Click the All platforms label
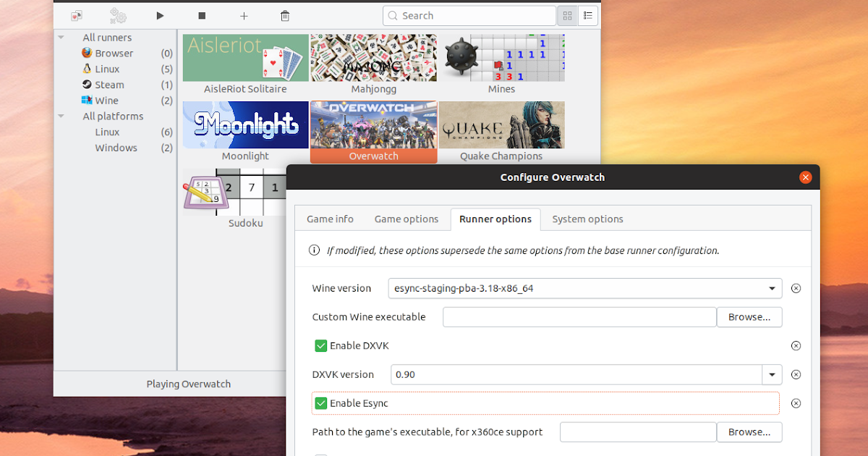 click(x=113, y=117)
